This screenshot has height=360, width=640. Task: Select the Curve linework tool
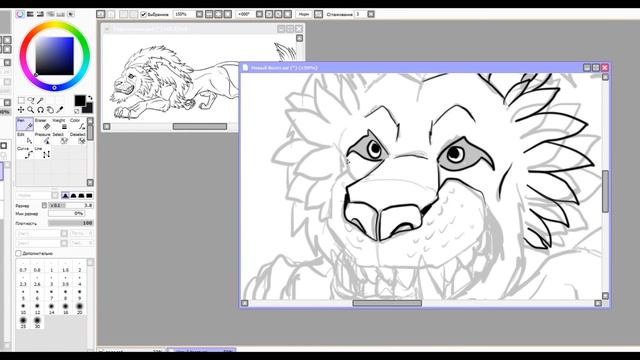tap(24, 152)
